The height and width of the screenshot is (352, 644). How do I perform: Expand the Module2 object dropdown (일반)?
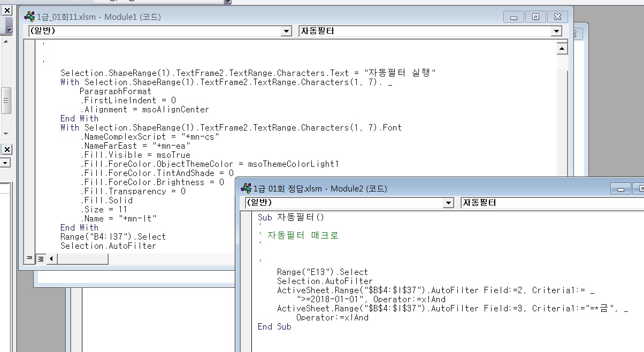[449, 203]
